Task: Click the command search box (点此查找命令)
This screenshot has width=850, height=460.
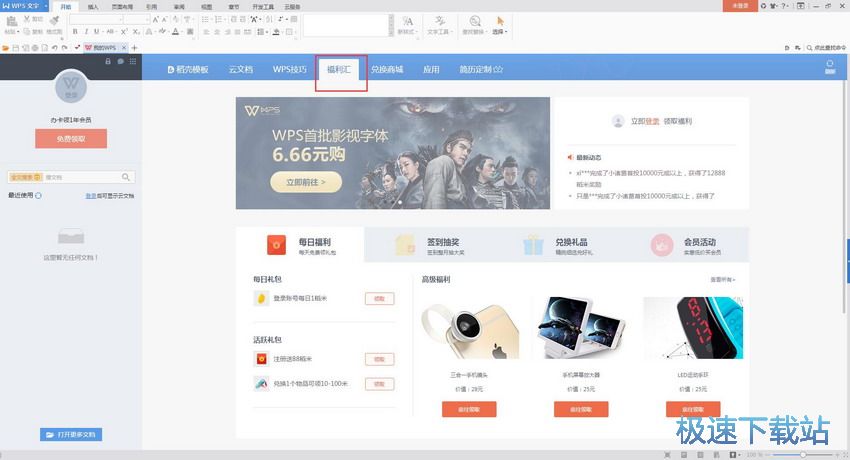Action: coord(826,48)
